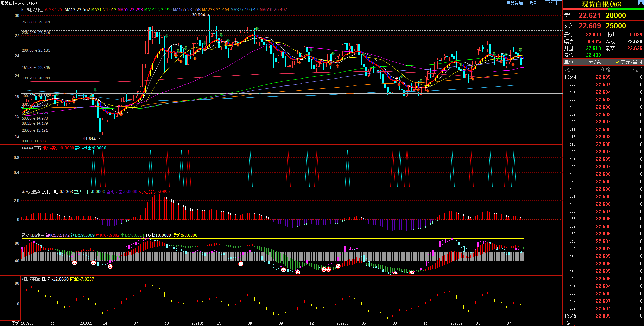Image resolution: width=644 pixels, height=326 pixels.
Task: Toggle the side panel layout icon
Action: tap(559, 3)
